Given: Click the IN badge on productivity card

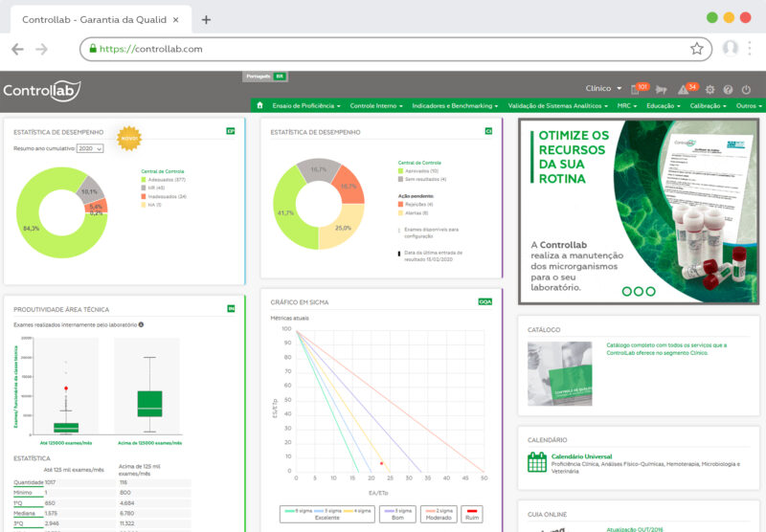Looking at the screenshot, I should click(231, 308).
